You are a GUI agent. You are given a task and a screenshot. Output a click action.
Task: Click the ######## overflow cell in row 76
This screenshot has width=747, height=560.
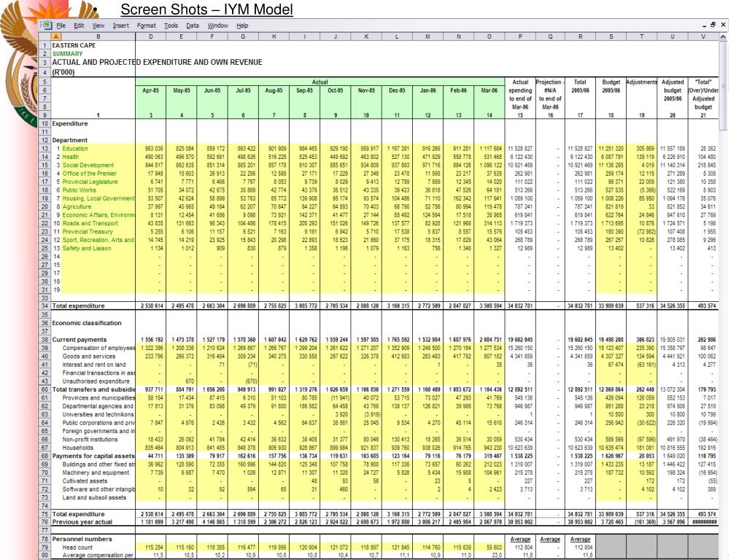tap(704, 522)
